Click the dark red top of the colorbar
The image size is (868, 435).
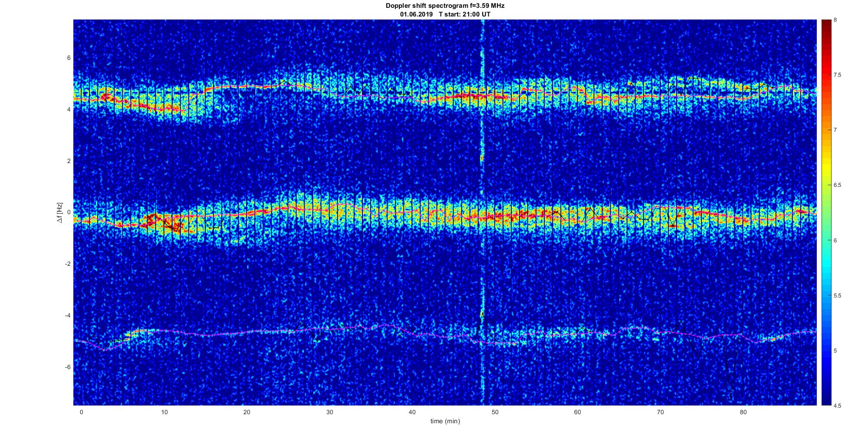tap(826, 25)
